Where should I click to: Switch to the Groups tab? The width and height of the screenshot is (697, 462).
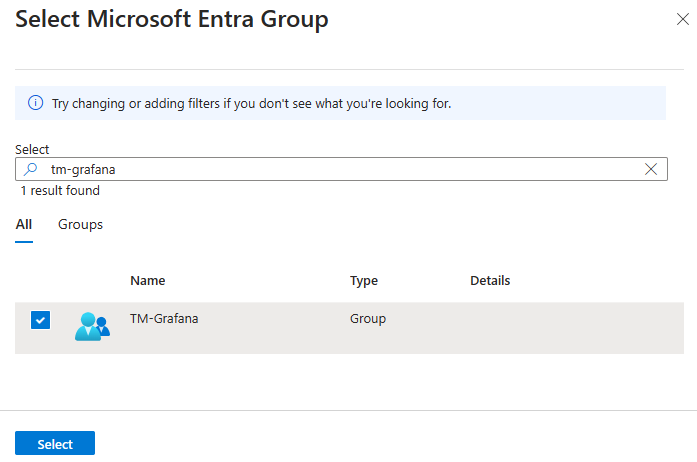coord(80,225)
